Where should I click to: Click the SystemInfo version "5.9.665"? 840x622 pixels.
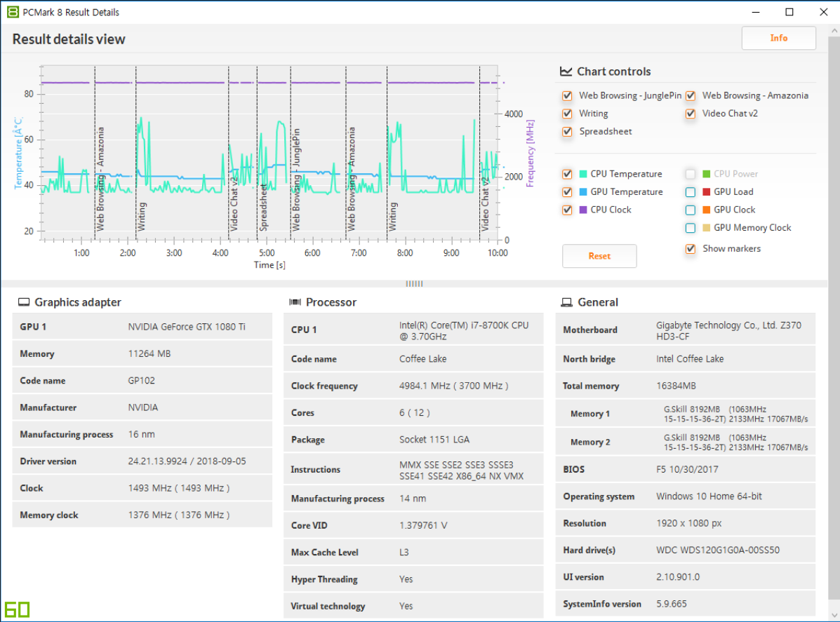[x=672, y=604]
